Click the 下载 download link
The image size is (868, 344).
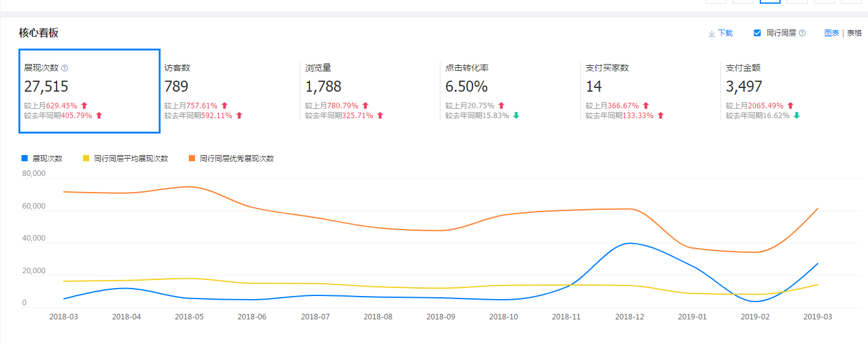(x=725, y=33)
